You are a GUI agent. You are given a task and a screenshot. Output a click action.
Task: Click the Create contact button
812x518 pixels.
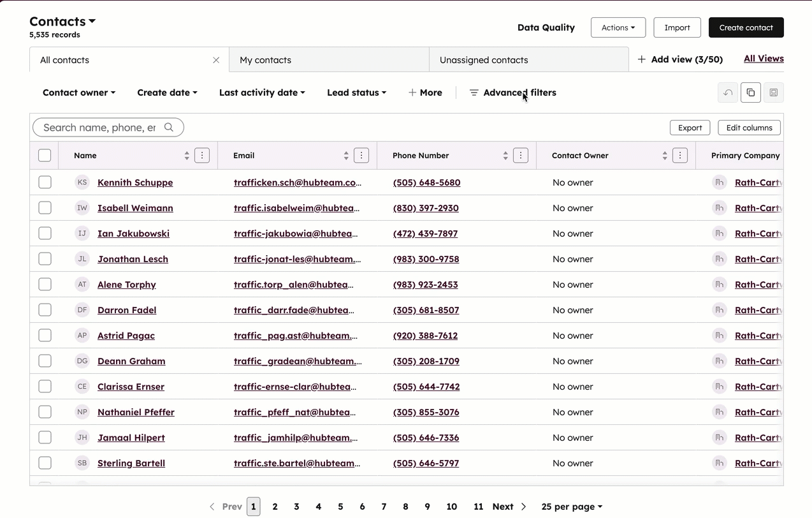click(746, 27)
